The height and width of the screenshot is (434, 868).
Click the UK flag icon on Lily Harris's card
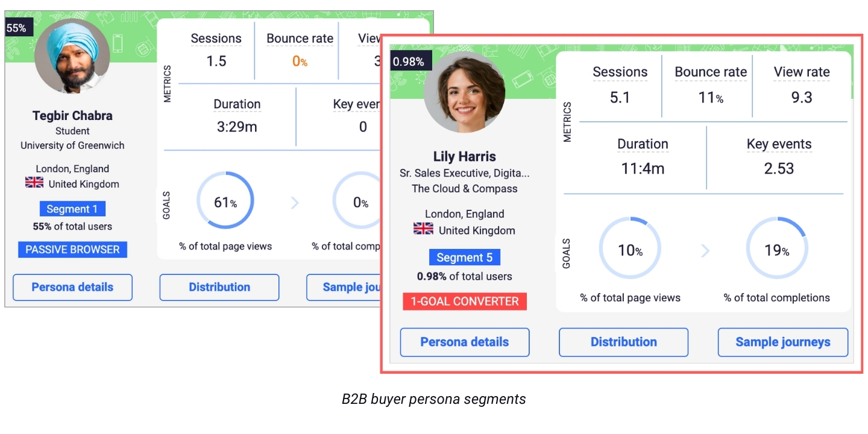coord(422,229)
